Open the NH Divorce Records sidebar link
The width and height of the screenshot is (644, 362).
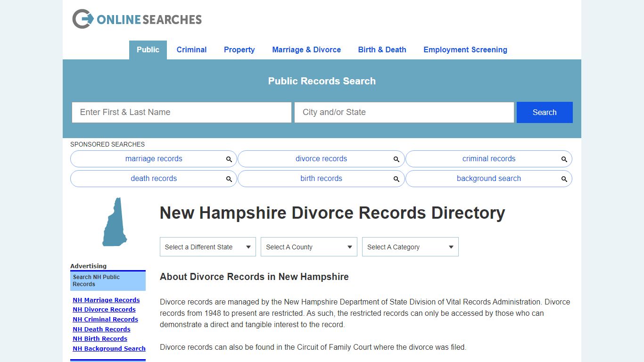pyautogui.click(x=104, y=310)
